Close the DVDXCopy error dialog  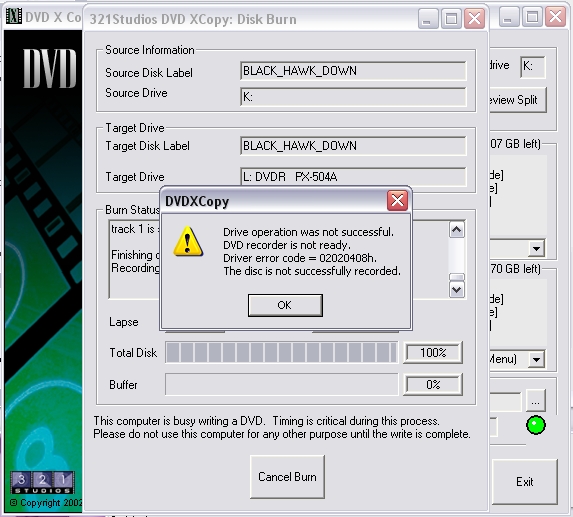tap(397, 200)
